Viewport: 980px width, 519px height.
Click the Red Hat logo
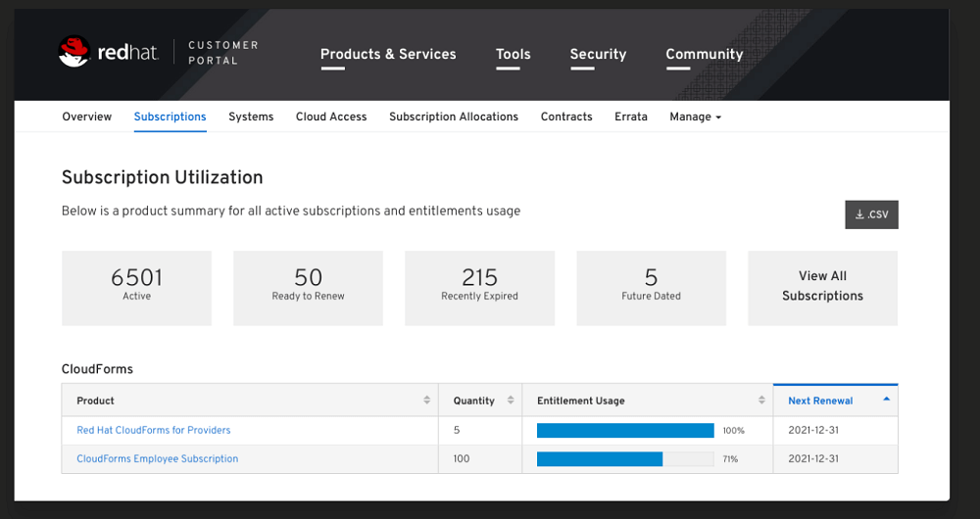tap(108, 52)
